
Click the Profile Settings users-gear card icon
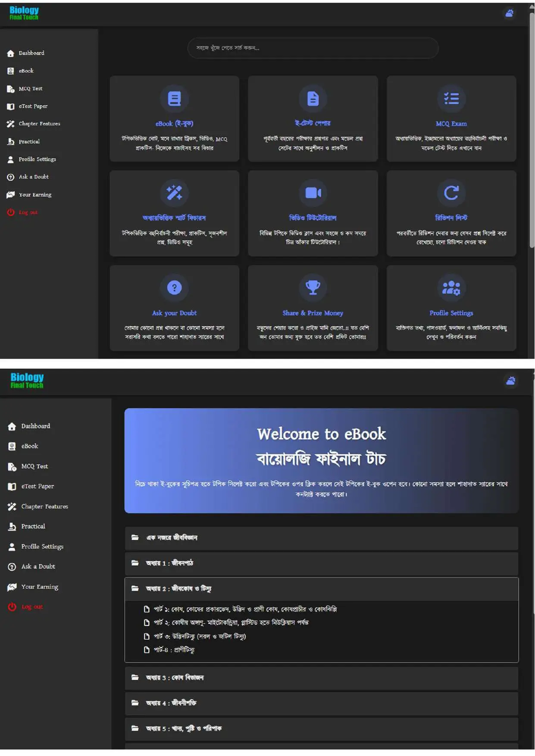[451, 287]
